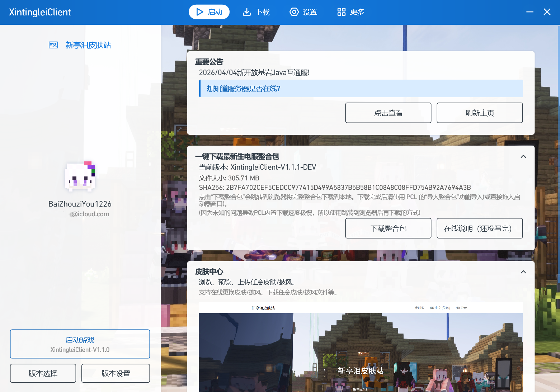
Task: Click the BaiZhouziYou1226 player avatar
Action: point(80,176)
